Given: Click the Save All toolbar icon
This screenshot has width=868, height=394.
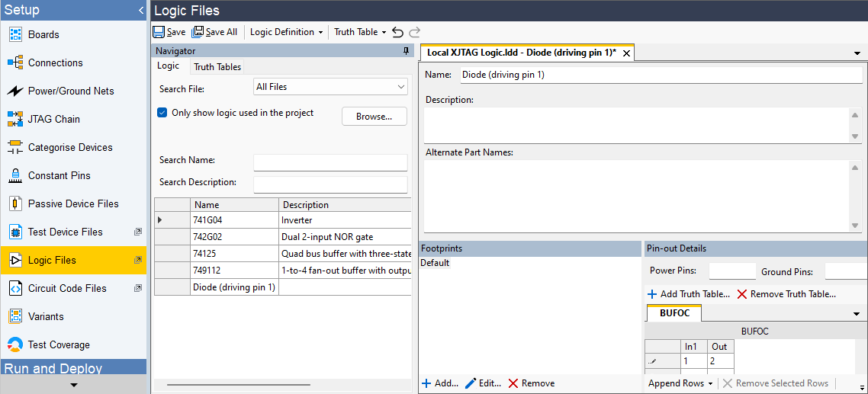Looking at the screenshot, I should coord(198,32).
